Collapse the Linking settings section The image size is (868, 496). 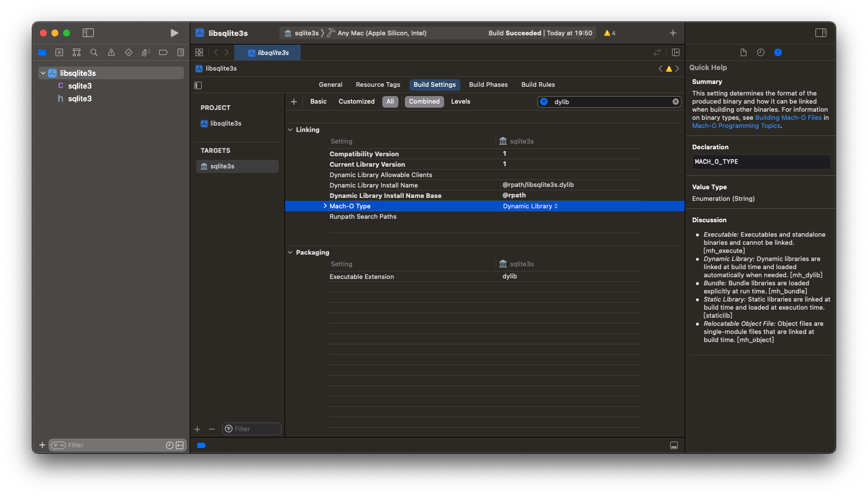pyautogui.click(x=290, y=130)
